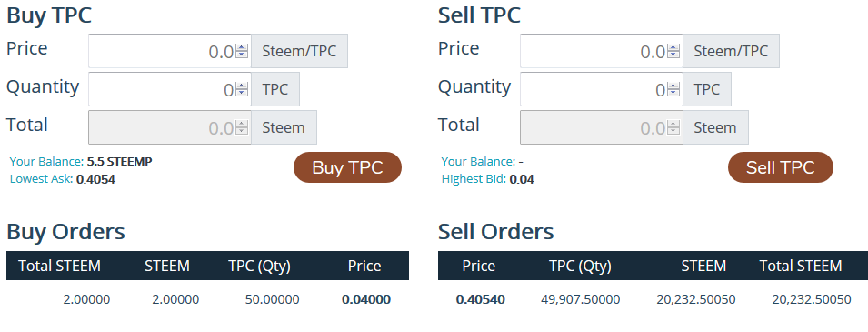The image size is (868, 332).
Task: Increment the Buy Quantity stepper arrows
Action: pos(242,86)
